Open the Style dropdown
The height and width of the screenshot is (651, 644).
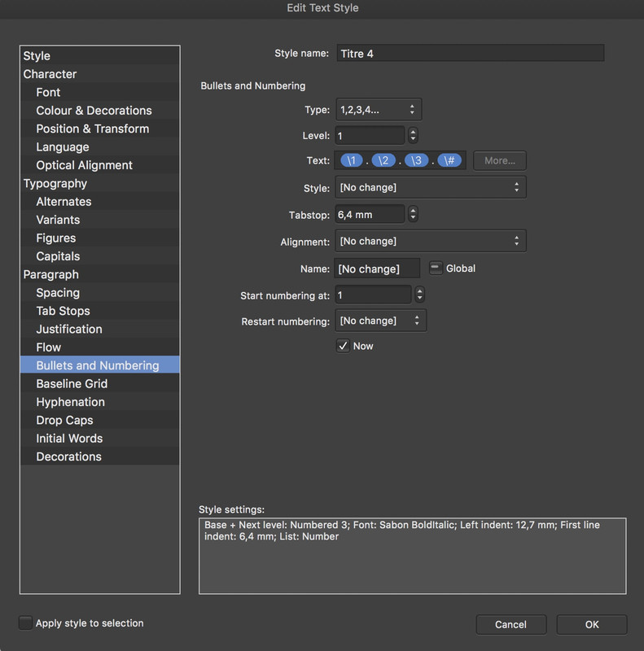pyautogui.click(x=430, y=187)
